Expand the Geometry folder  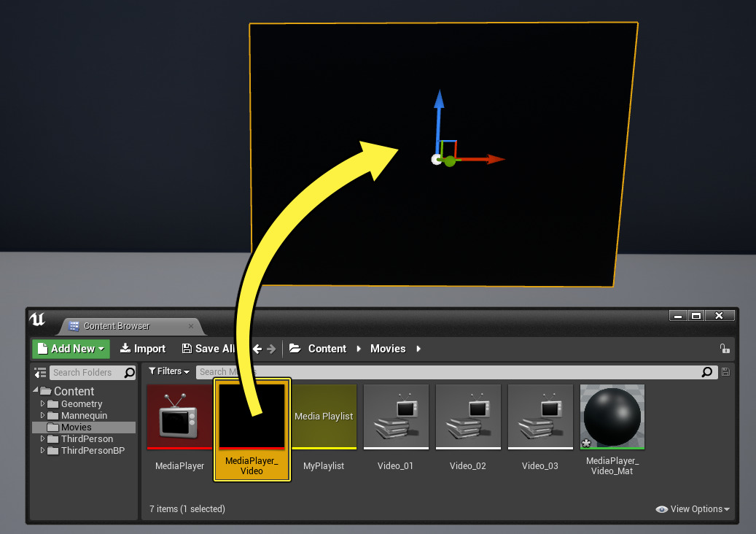tap(42, 403)
